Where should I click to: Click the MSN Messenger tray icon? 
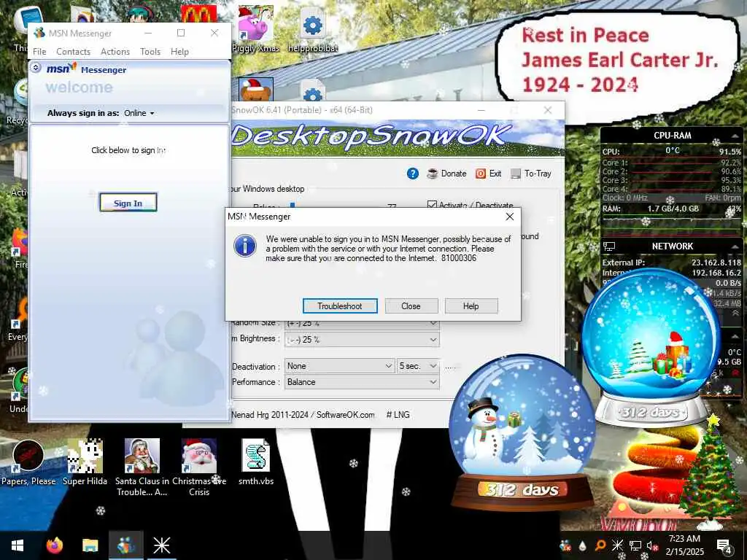[565, 545]
